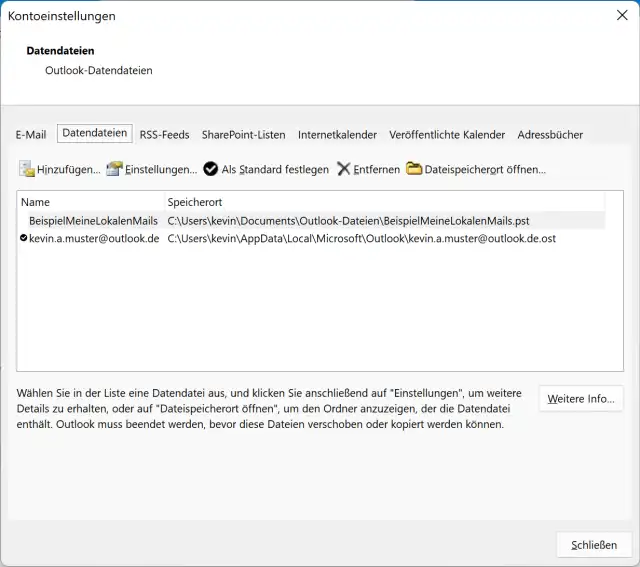Select the BeispielMeineLokalenMails data file row

(93, 220)
